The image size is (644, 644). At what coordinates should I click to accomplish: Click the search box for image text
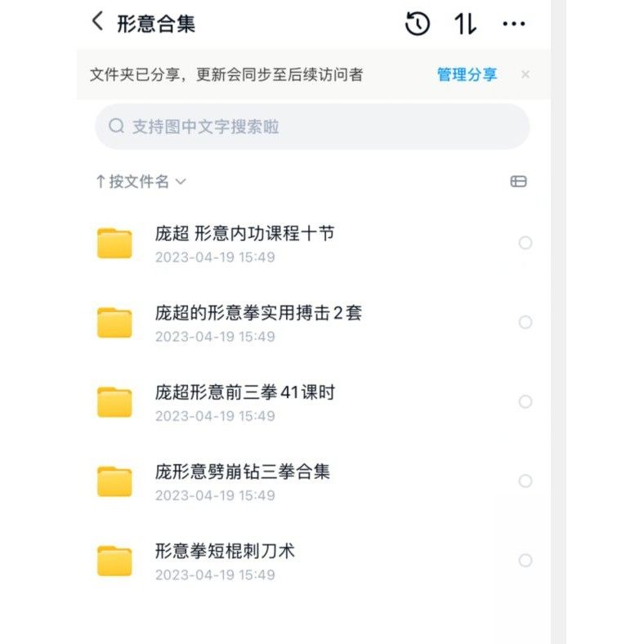[312, 127]
